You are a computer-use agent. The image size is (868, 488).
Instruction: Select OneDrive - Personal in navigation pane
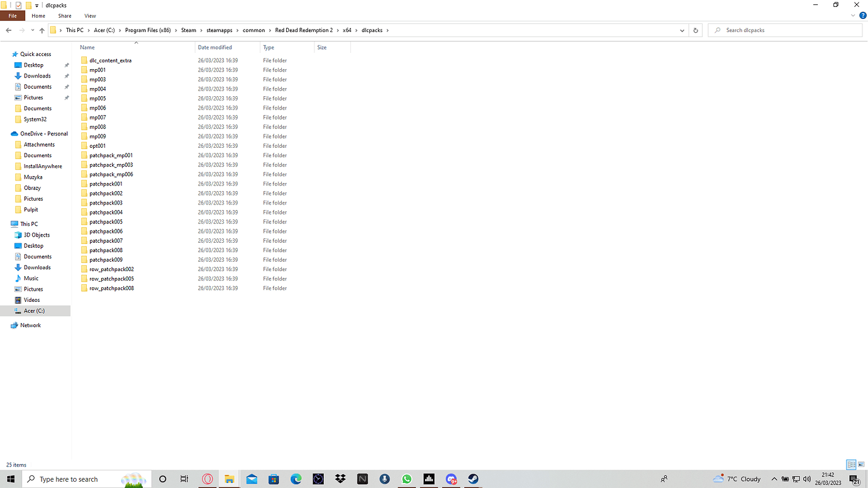[43, 134]
